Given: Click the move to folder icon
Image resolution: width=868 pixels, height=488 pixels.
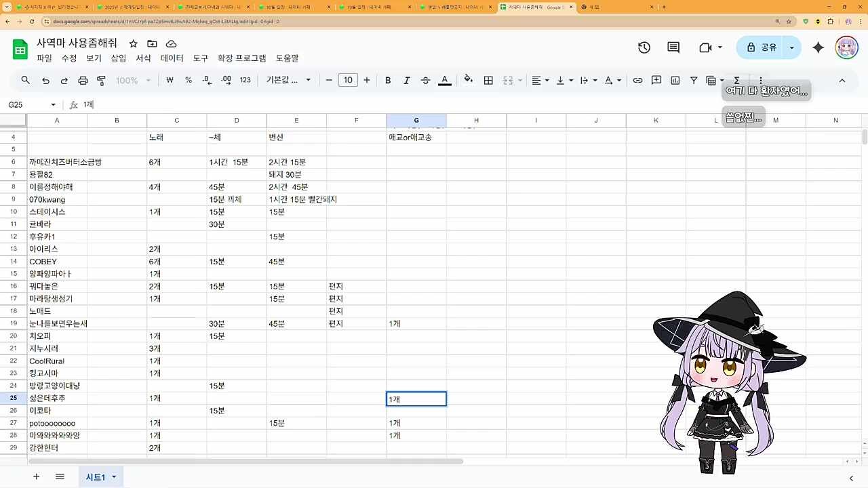Looking at the screenshot, I should pyautogui.click(x=152, y=43).
